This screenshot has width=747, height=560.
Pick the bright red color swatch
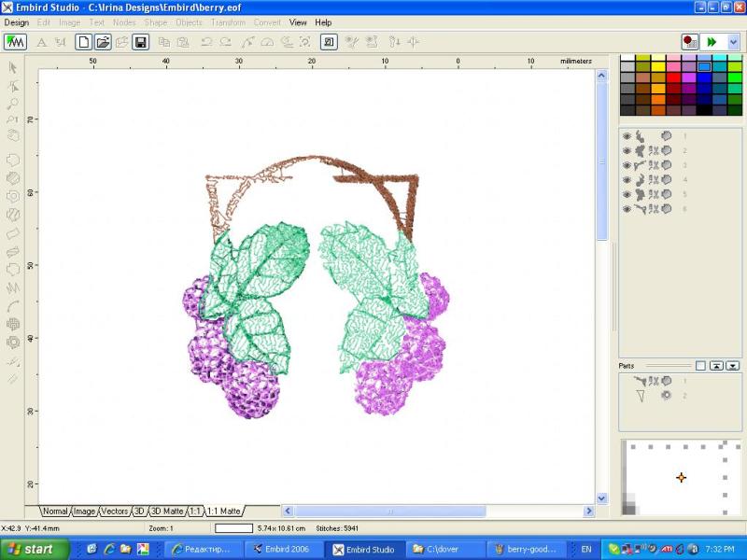click(x=672, y=78)
